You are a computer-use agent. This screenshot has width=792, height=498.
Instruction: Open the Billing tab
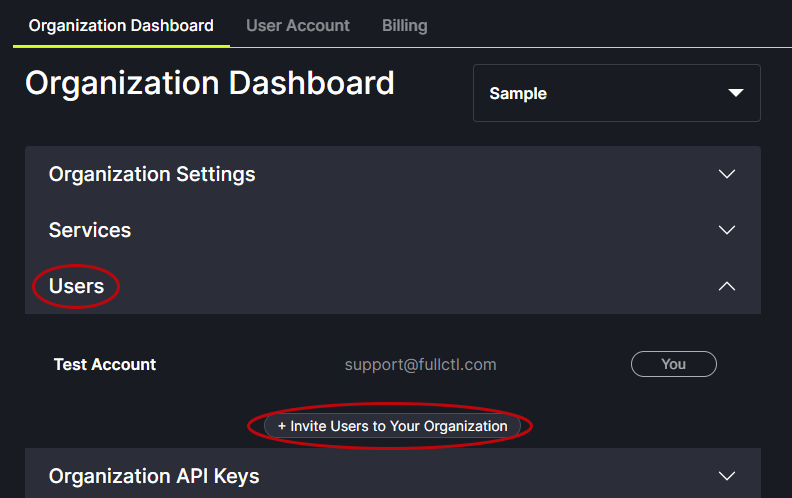404,25
